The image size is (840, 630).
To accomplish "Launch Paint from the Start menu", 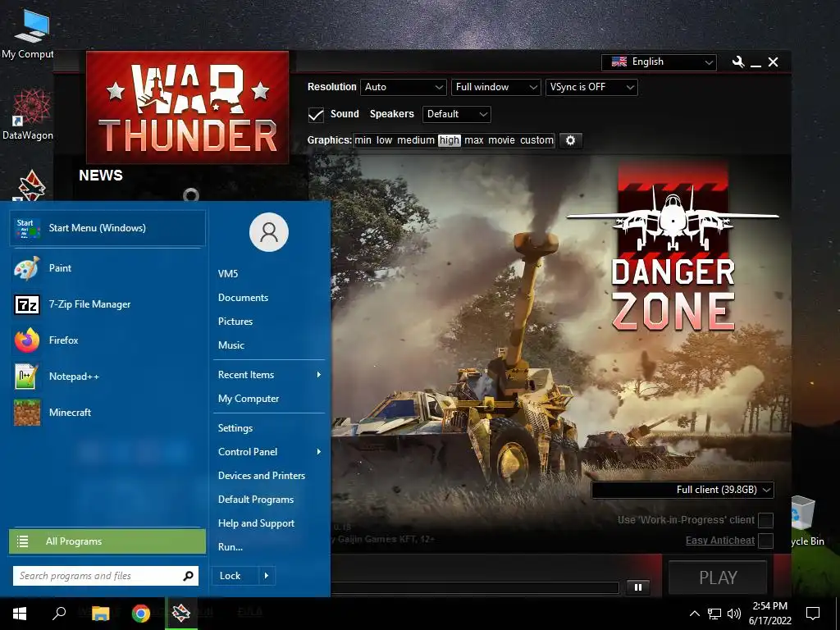I will point(107,268).
